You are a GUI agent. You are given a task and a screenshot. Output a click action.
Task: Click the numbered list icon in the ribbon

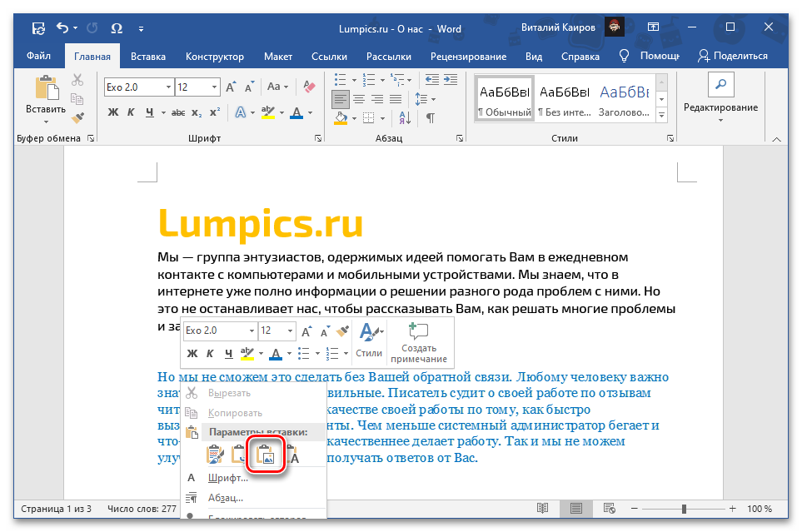coord(369,80)
